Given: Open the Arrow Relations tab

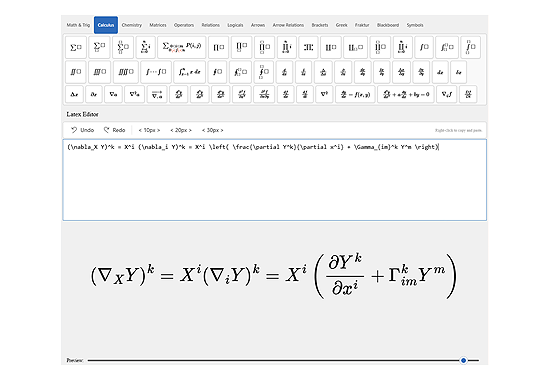Looking at the screenshot, I should pyautogui.click(x=288, y=25).
